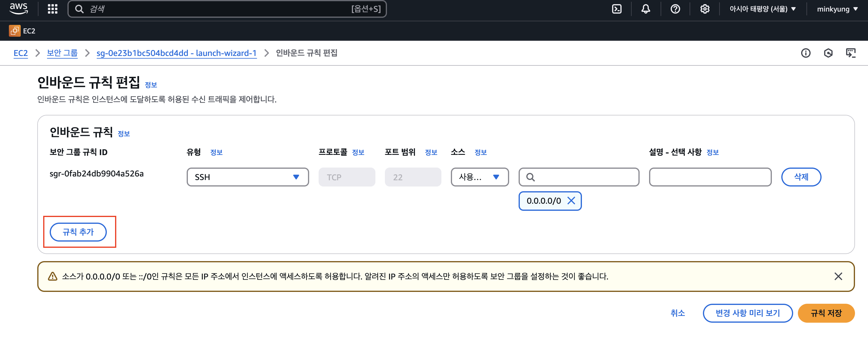Click rule ID sgr-0fab24db9904a526a text
Screen dimensions: 868x344
96,174
